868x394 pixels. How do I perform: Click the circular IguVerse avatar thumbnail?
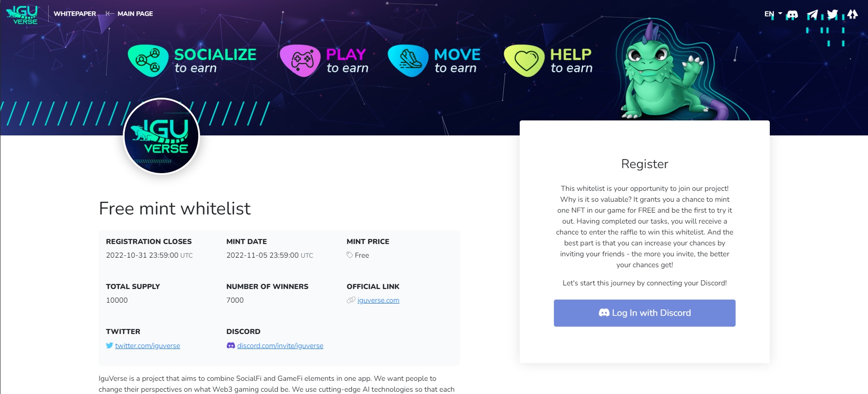(161, 136)
